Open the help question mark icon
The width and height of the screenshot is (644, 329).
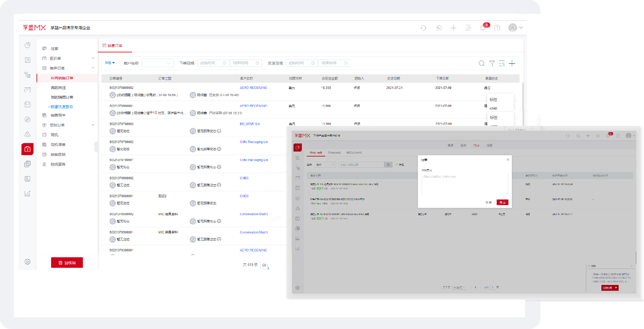497,28
